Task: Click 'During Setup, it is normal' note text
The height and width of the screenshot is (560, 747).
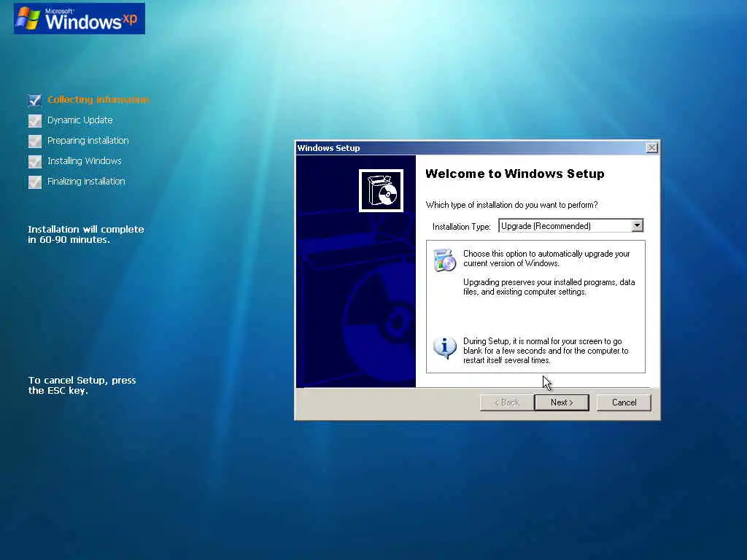Action: (546, 351)
